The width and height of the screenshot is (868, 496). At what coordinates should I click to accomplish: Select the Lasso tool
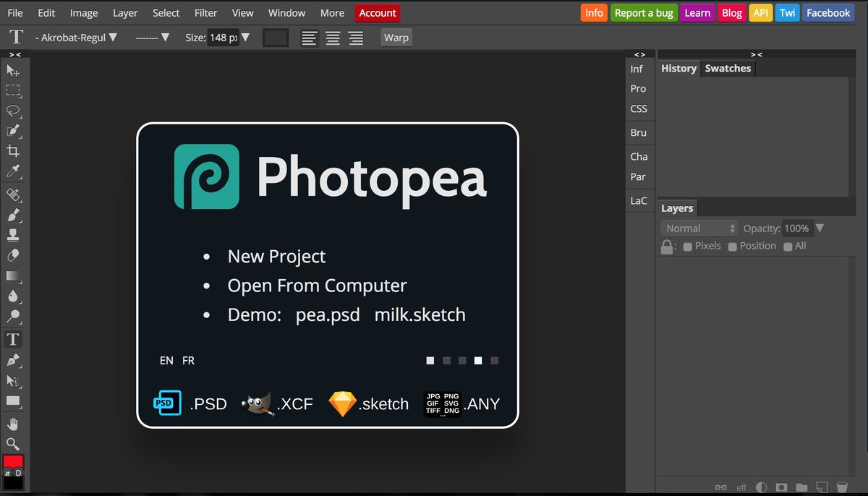pos(13,111)
